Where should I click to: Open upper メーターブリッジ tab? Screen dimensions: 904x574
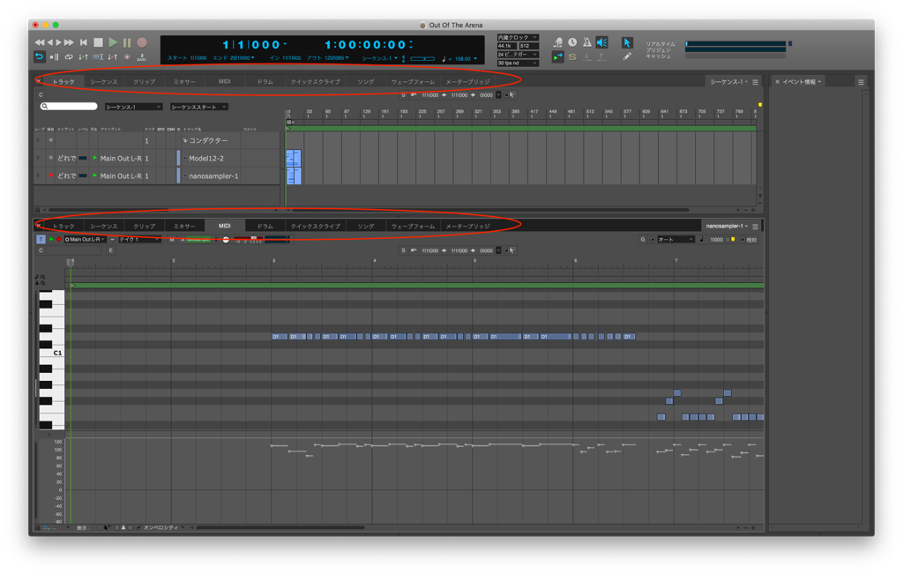pyautogui.click(x=468, y=82)
